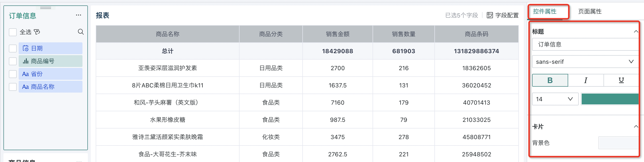Check the 日期 field checkbox
644x162 pixels.
(13, 49)
